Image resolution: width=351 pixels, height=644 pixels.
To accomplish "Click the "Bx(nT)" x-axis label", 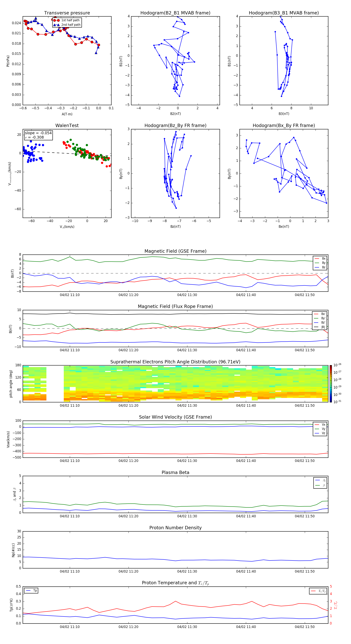I will point(284,227).
